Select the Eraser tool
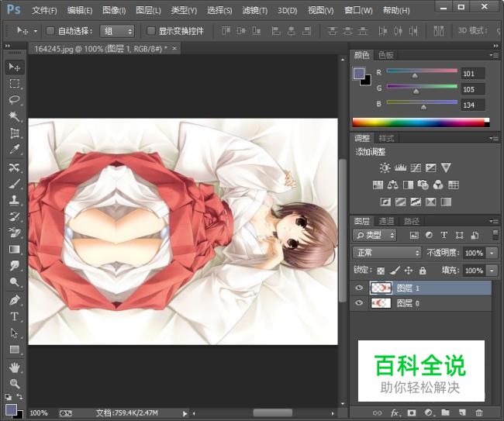Image resolution: width=504 pixels, height=421 pixels. click(15, 233)
